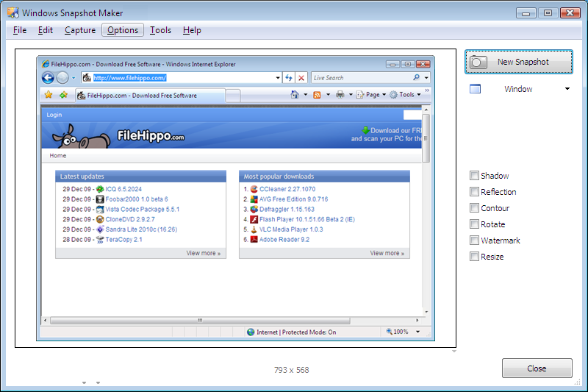Screen dimensions: 588x392
Task: Click the RSS feeds icon
Action: tap(317, 95)
